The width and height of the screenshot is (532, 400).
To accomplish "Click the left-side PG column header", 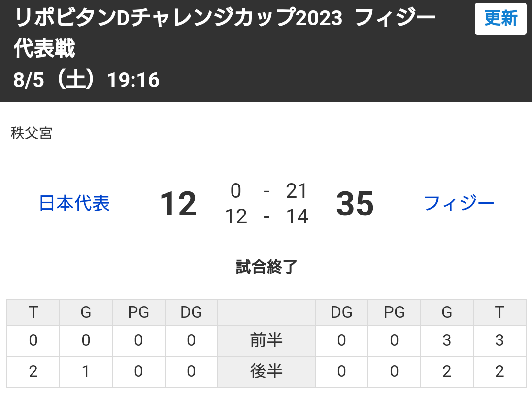I will pos(138,312).
